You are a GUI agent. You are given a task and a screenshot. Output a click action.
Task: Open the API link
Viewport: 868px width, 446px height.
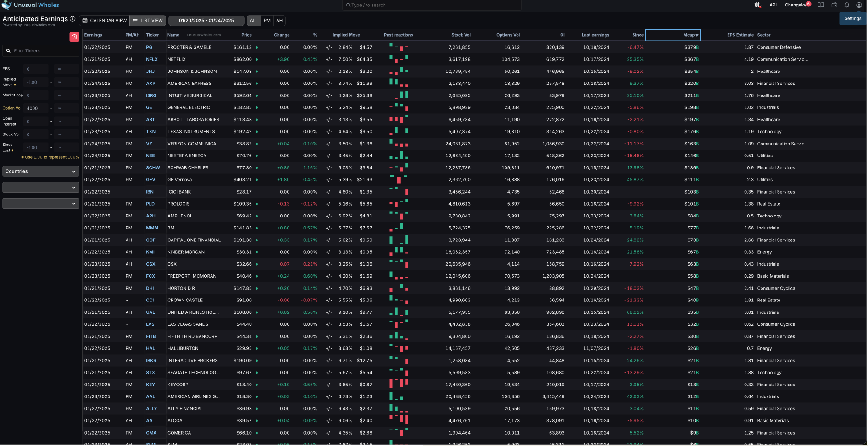coord(773,5)
